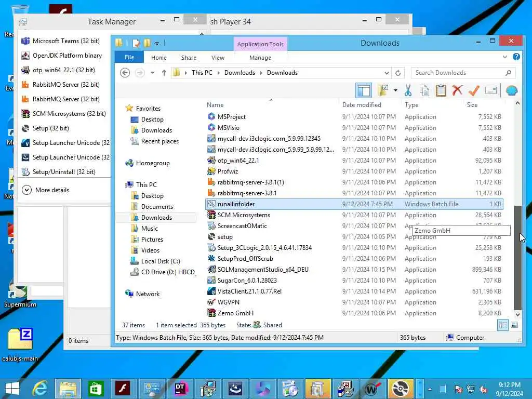
Task: Open the File ribbon tab
Action: click(x=129, y=57)
